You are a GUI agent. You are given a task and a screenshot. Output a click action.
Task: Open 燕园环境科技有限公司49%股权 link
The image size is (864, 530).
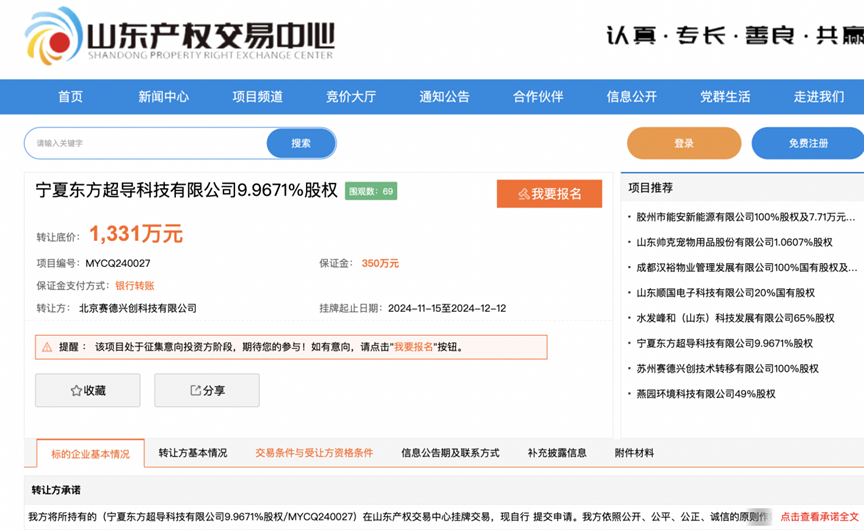tap(706, 394)
